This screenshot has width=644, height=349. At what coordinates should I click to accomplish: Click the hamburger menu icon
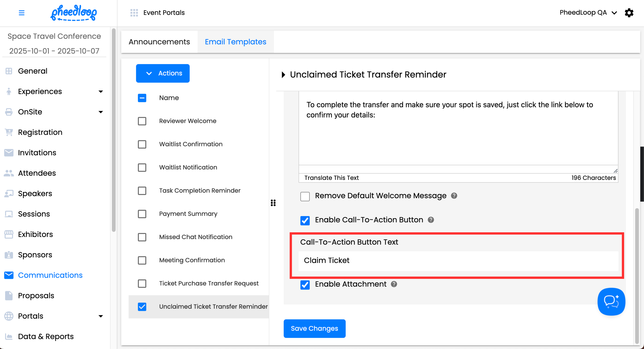[22, 13]
